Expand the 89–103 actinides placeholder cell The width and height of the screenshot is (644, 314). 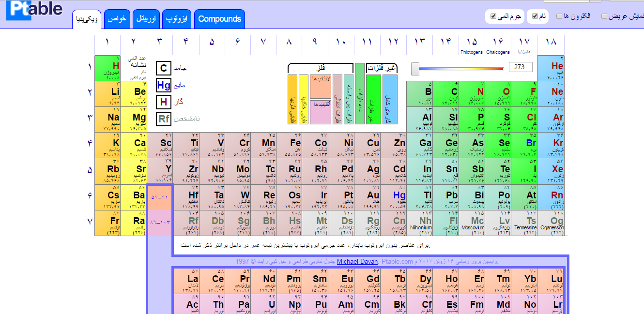coord(159,223)
